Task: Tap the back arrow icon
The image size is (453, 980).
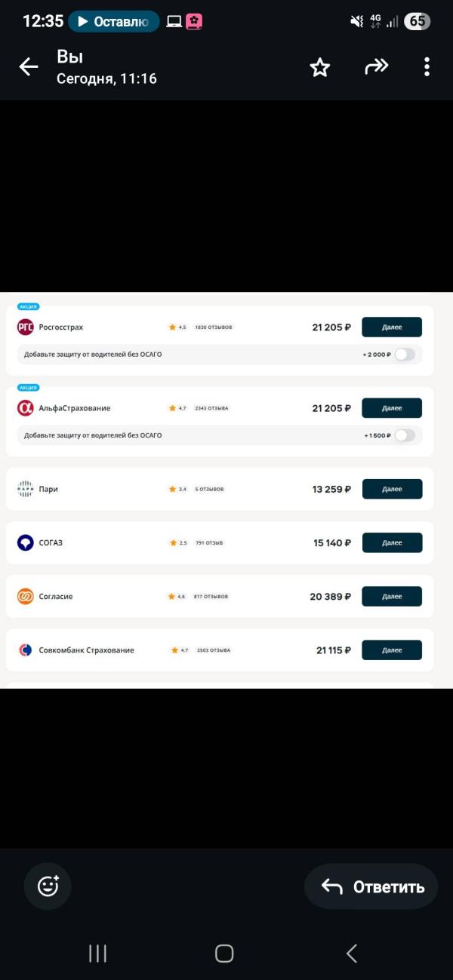Action: coord(29,67)
